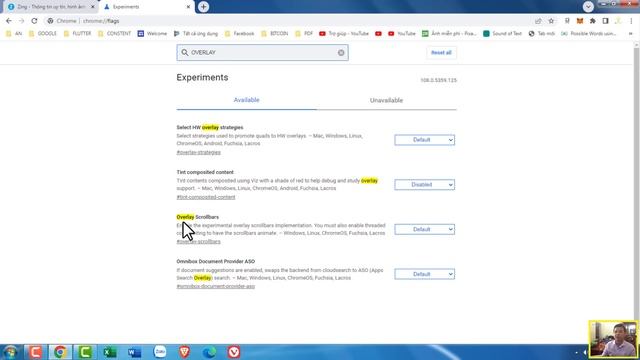Open the Welcome bookmark

152,33
